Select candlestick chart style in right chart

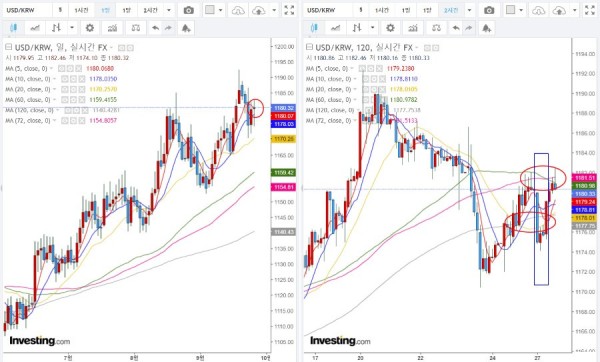point(314,28)
